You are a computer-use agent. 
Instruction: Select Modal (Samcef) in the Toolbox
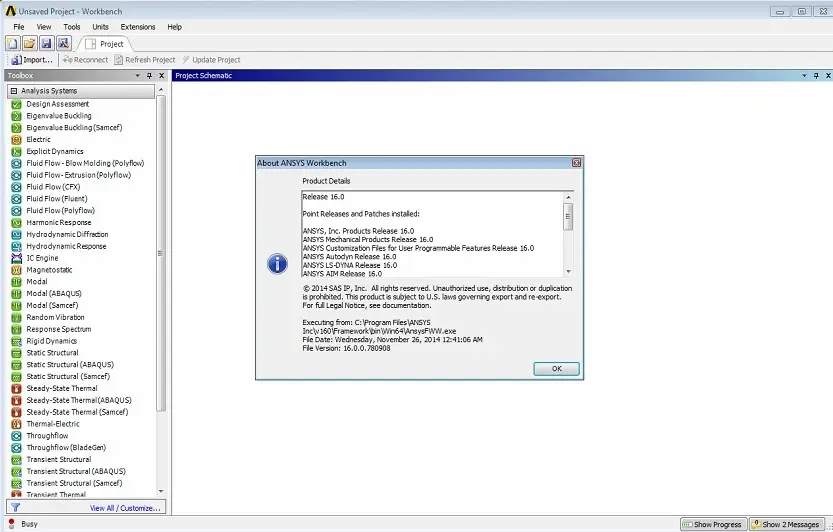53,306
